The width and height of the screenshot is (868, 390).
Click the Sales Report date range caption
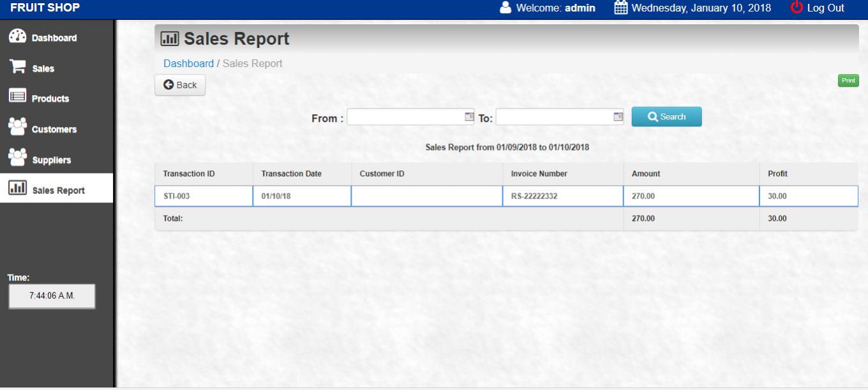coord(507,147)
